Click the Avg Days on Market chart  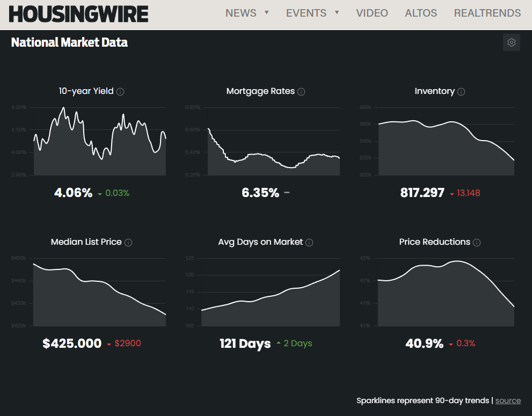tap(271, 292)
